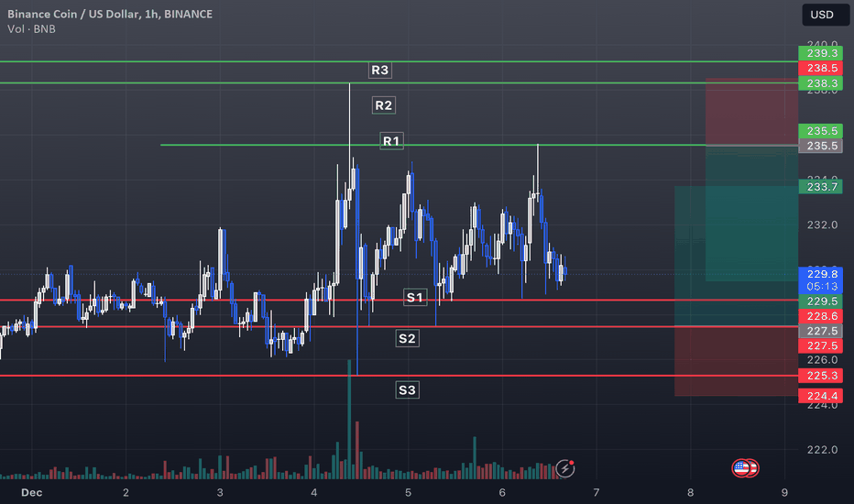Select the S3 support label

tap(407, 390)
